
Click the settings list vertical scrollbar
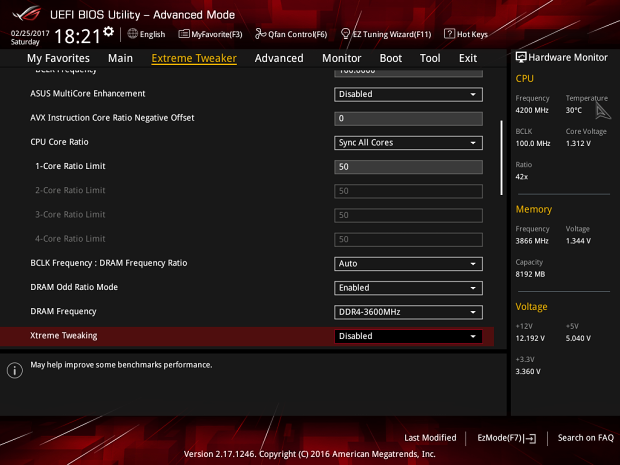pos(501,157)
